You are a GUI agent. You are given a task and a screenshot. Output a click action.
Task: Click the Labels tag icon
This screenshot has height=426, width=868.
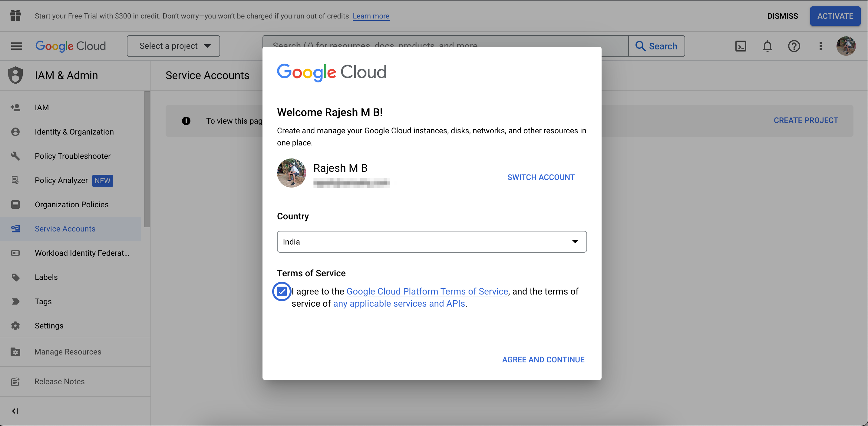pos(15,278)
